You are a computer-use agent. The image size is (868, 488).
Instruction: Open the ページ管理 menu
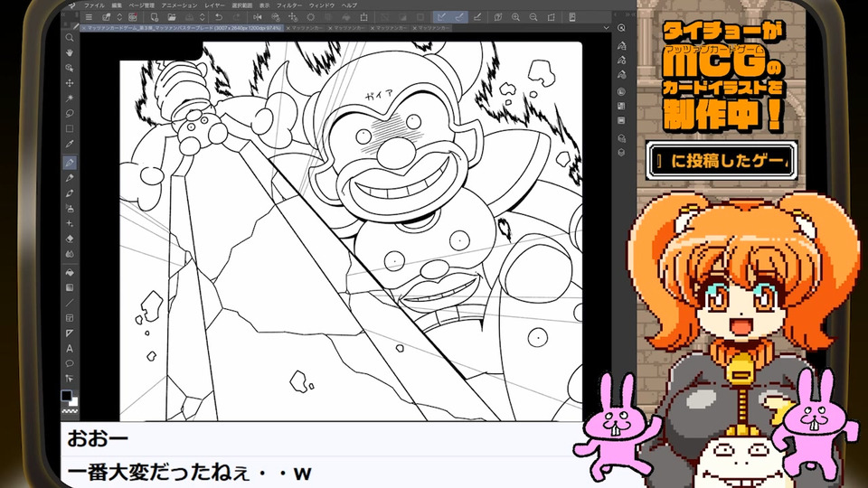[x=142, y=5]
